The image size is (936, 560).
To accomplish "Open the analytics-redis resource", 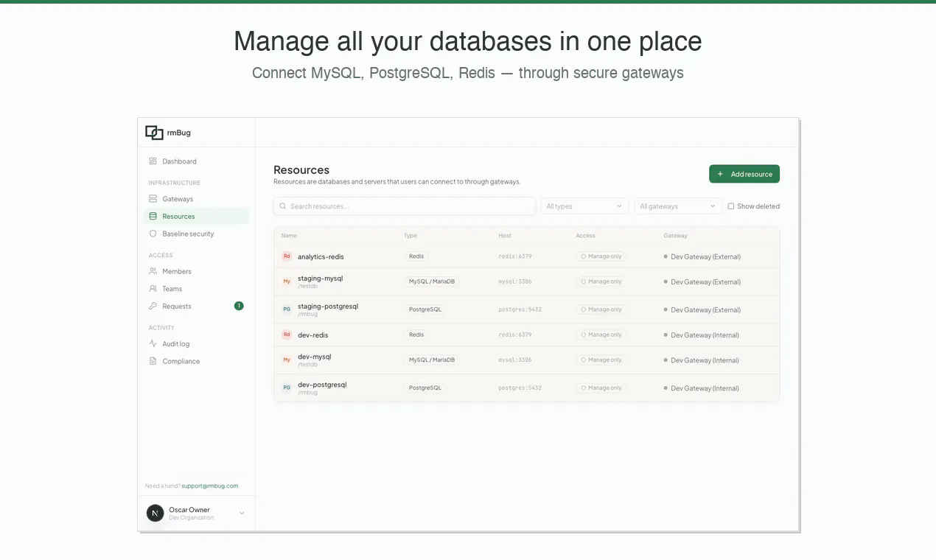I will (x=321, y=256).
